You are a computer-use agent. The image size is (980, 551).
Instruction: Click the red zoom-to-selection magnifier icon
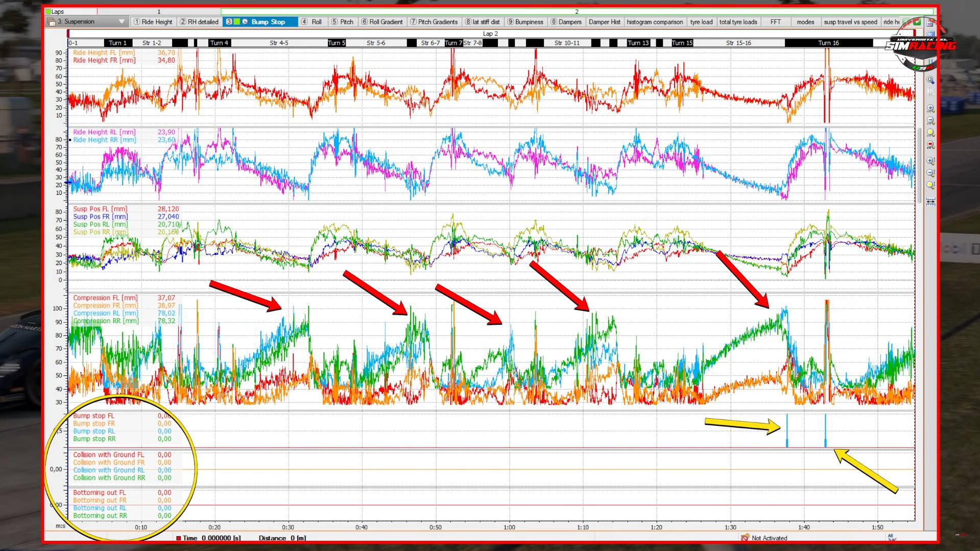pyautogui.click(x=930, y=145)
